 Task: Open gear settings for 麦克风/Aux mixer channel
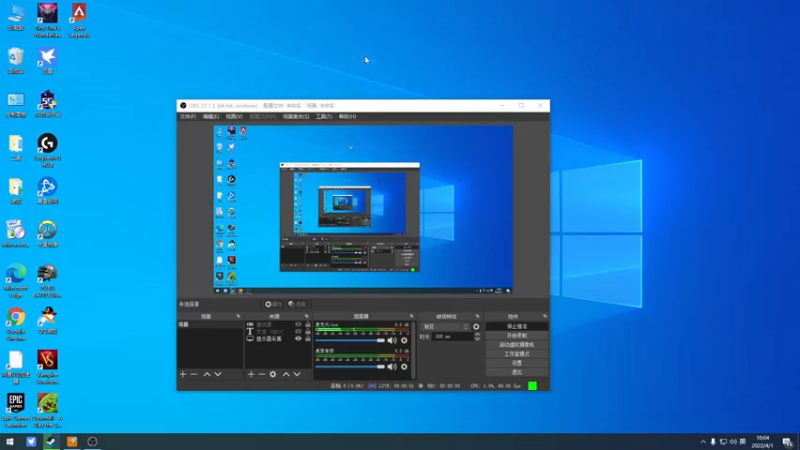404,340
